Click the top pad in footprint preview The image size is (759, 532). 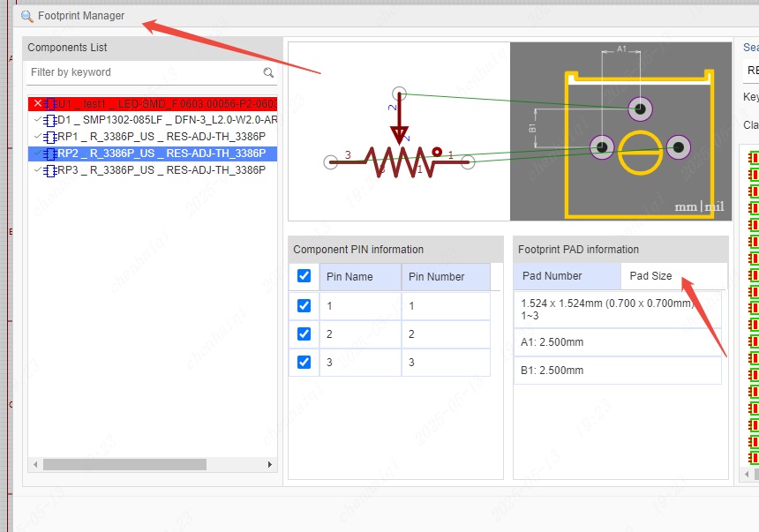tap(640, 109)
